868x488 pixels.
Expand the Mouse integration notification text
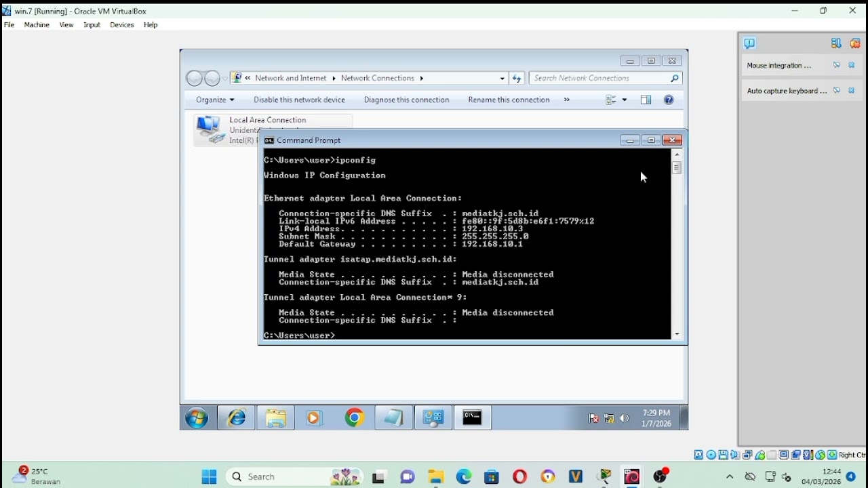pyautogui.click(x=779, y=66)
